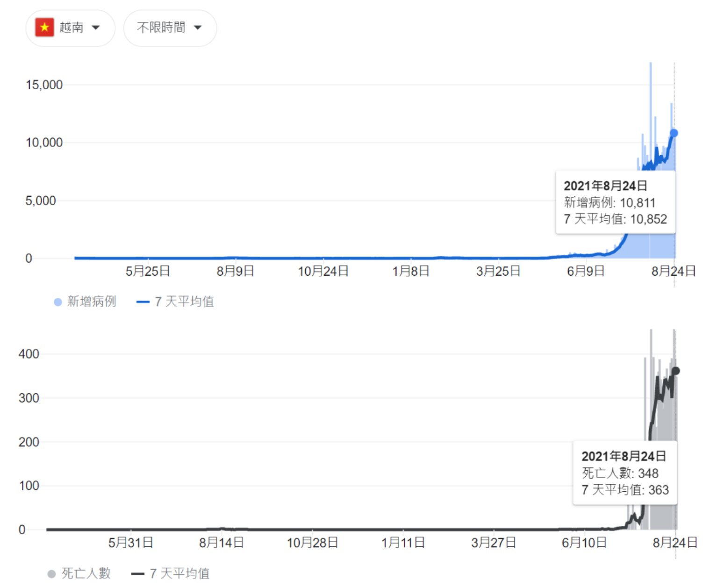Click the 5月25日 label on cases axis
Image resolution: width=718 pixels, height=588 pixels.
[148, 271]
